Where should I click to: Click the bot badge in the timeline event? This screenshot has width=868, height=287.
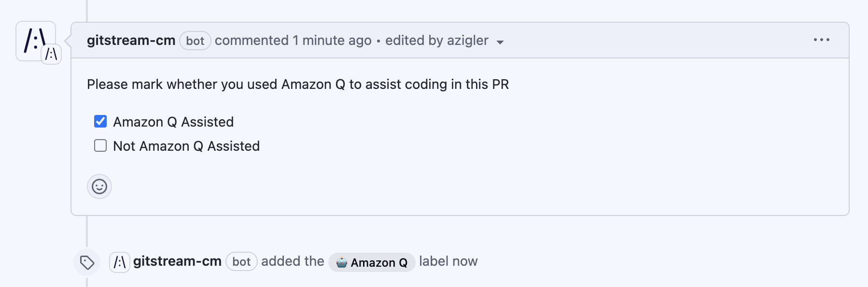point(242,261)
